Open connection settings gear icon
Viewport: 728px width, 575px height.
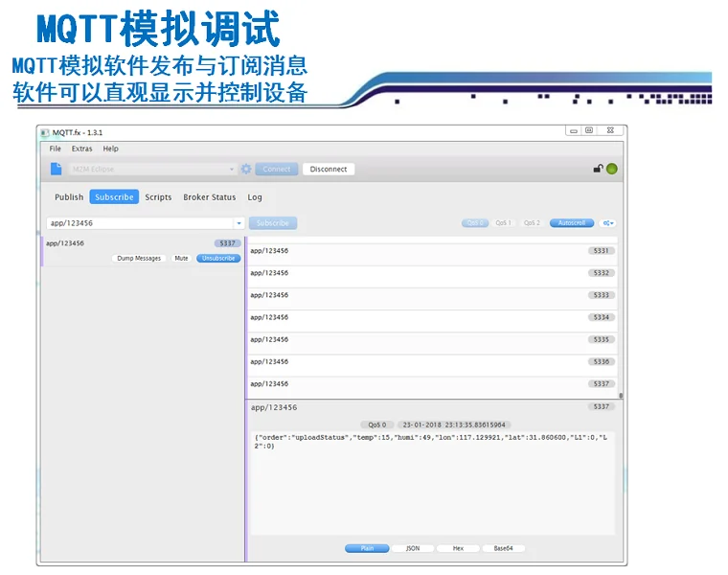pos(246,169)
